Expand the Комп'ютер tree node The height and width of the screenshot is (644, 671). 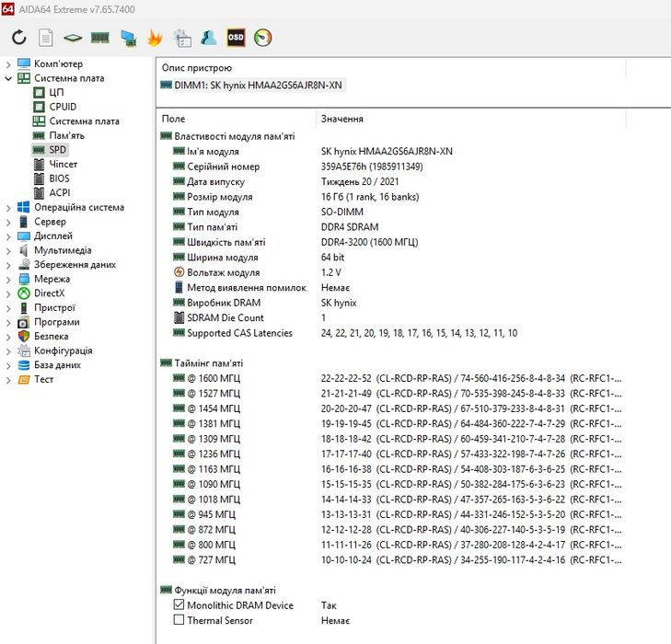[8, 64]
